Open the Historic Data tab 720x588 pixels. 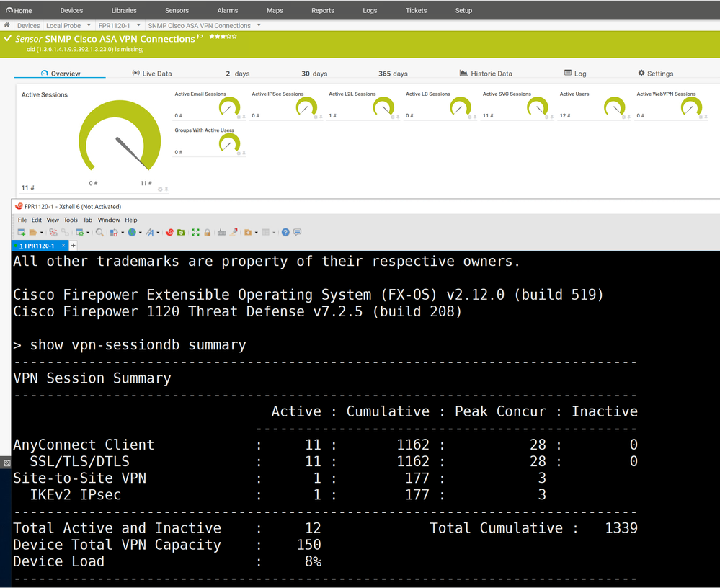pyautogui.click(x=486, y=73)
